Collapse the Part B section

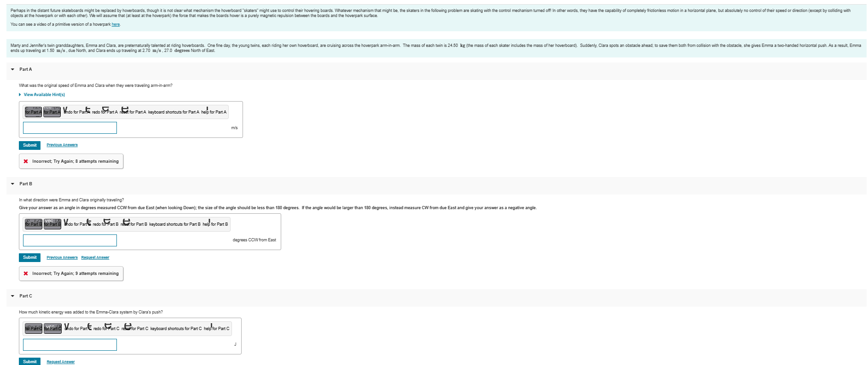tap(12, 184)
